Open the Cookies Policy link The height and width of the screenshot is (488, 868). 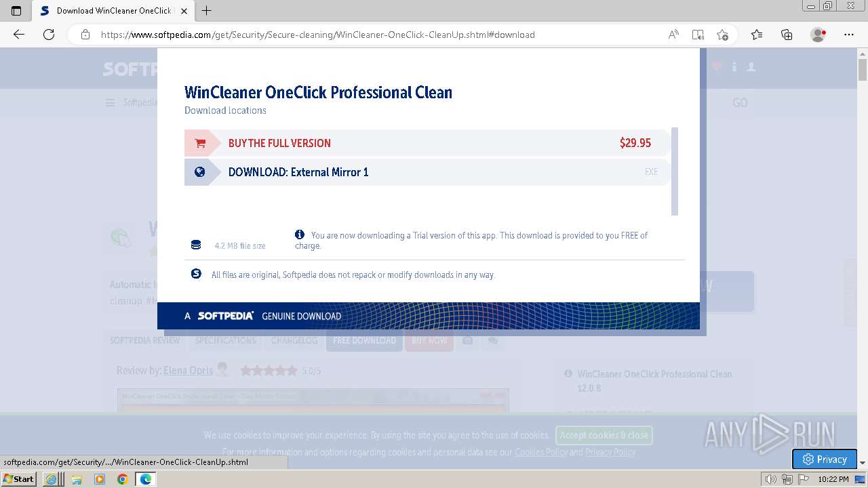coord(541,452)
